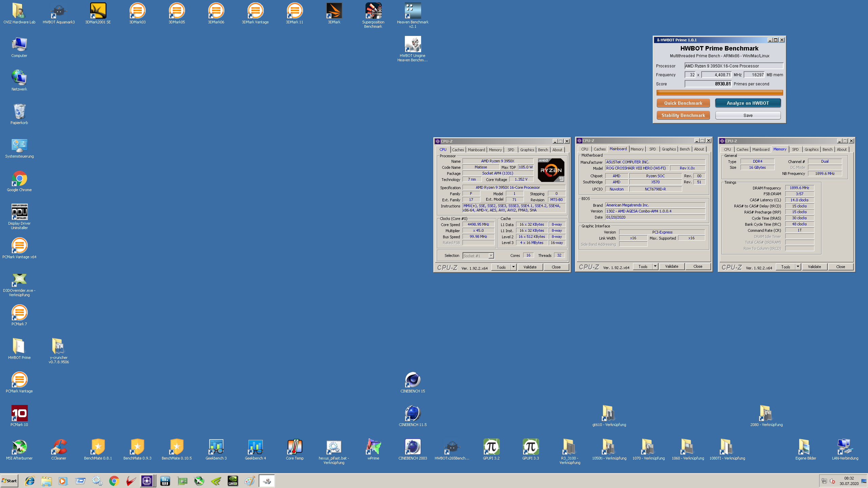The height and width of the screenshot is (488, 868).
Task: Switch to Caches tab in first CPU-Z window
Action: click(x=458, y=150)
